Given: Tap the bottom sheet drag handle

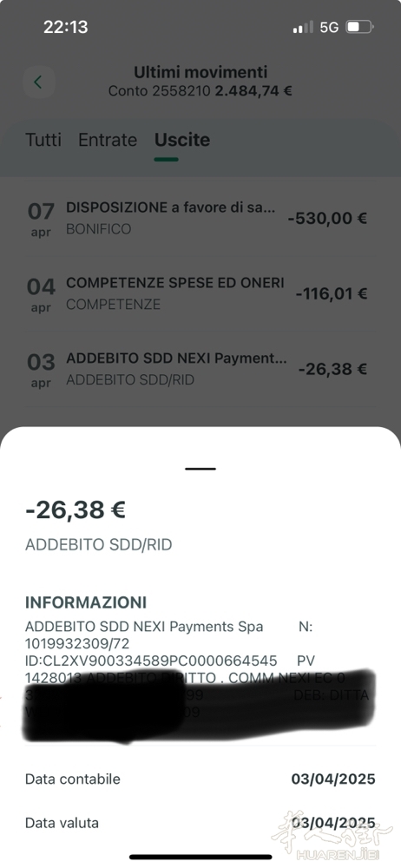Looking at the screenshot, I should (x=200, y=469).
